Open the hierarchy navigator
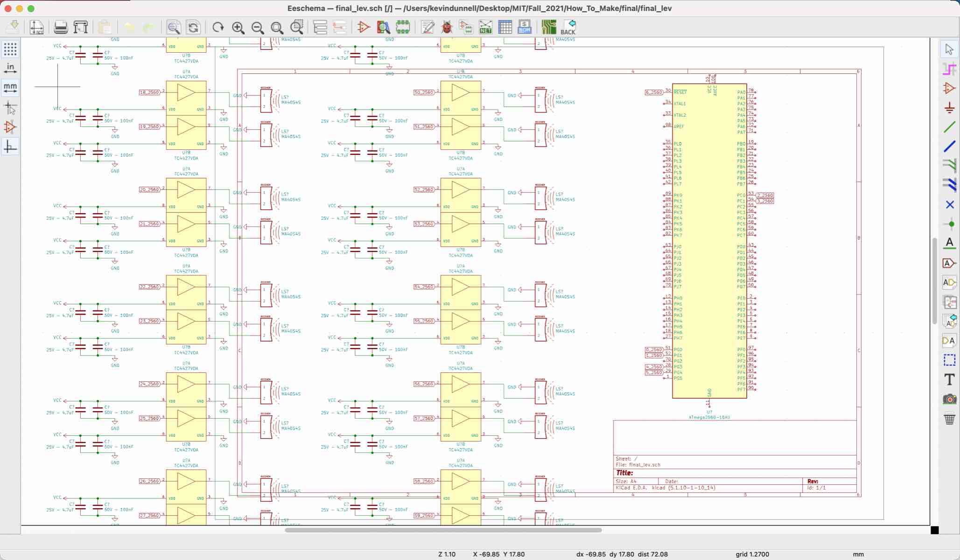This screenshot has width=960, height=560. point(320,27)
